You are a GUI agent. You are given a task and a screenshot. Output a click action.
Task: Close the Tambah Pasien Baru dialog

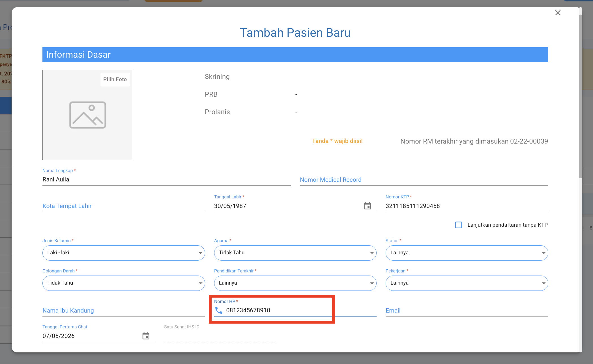click(x=558, y=13)
